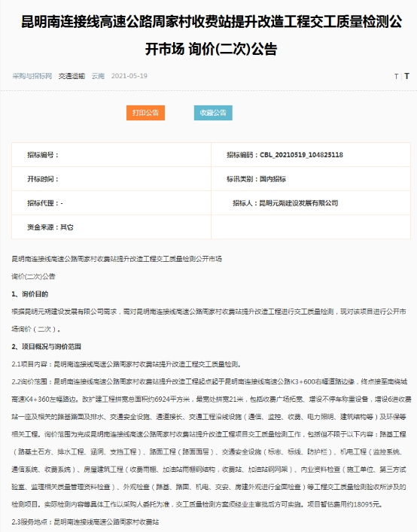
Task: Open the 云南 region link
Action: (x=98, y=76)
